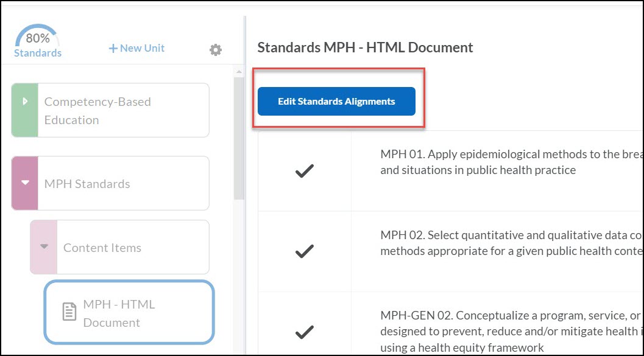Click the MPH 02 standard description text
This screenshot has height=356, width=644.
[512, 243]
